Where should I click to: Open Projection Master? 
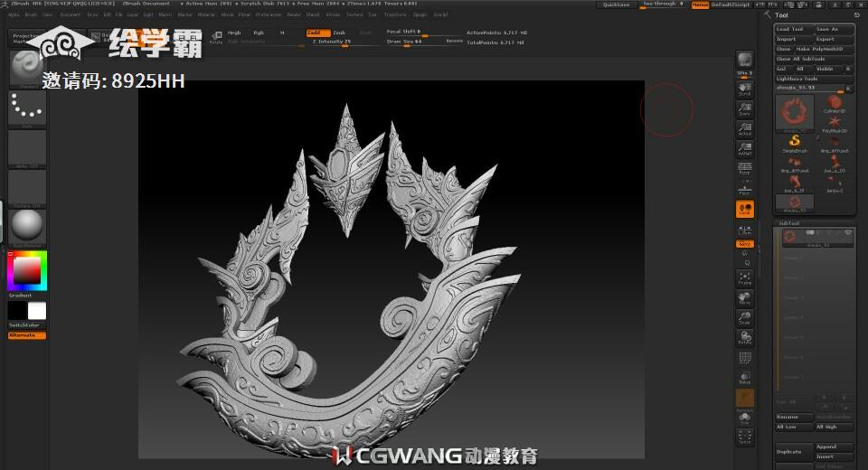click(x=26, y=38)
